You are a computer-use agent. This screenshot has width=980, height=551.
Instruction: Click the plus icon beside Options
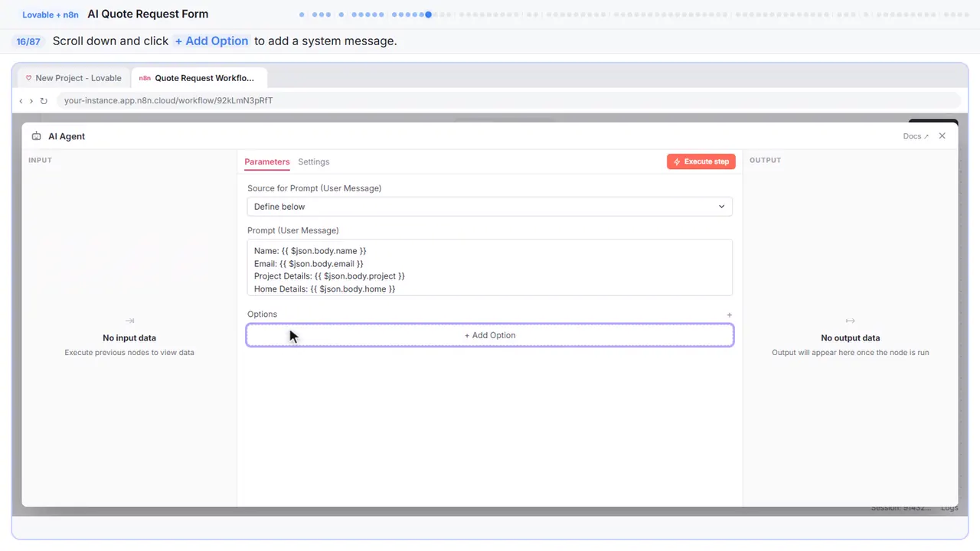tap(730, 315)
